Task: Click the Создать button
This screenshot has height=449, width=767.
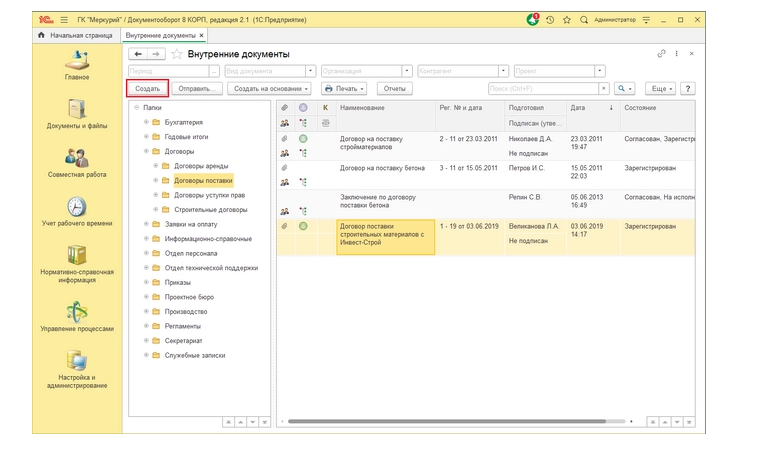Action: point(147,89)
